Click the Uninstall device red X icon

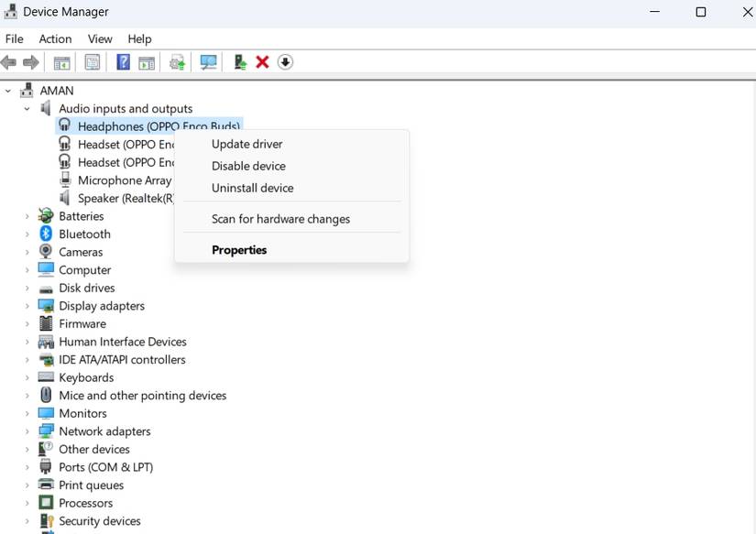click(262, 61)
